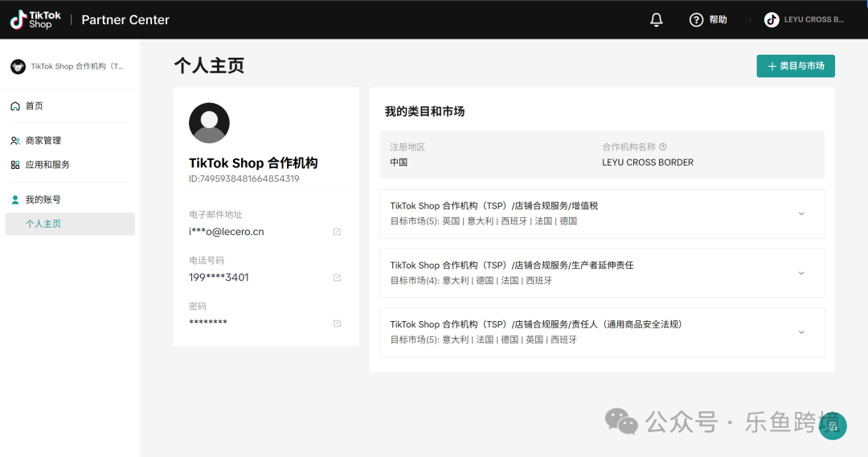Image resolution: width=868 pixels, height=457 pixels.
Task: Click the Partner Center title text
Action: [x=125, y=19]
